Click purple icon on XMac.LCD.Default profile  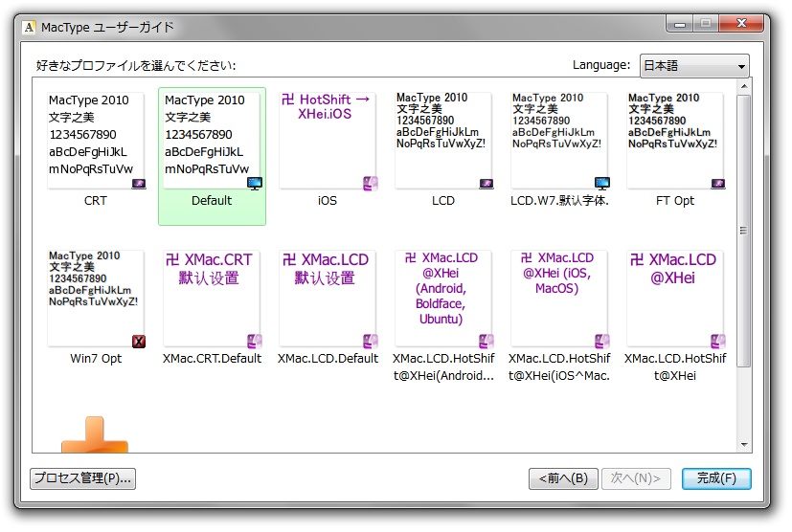(x=371, y=342)
